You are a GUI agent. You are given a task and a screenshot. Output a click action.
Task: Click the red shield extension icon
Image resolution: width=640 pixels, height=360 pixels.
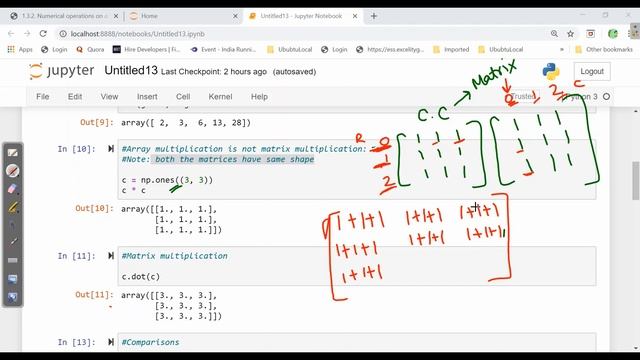tap(590, 34)
